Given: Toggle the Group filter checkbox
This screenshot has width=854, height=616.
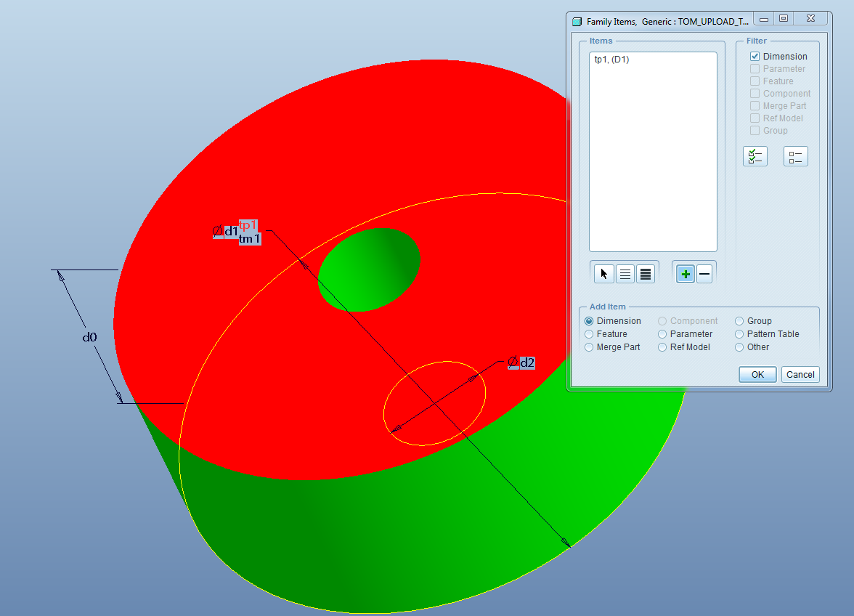Looking at the screenshot, I should 755,131.
